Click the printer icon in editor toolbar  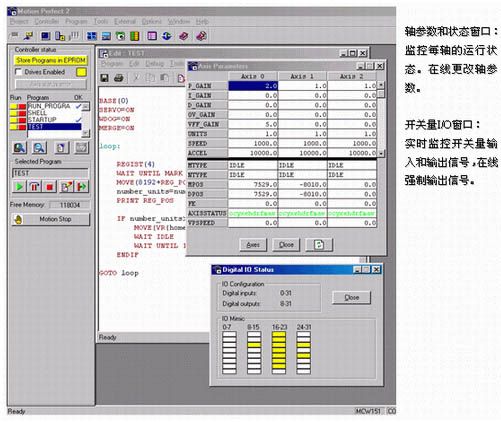coord(119,78)
